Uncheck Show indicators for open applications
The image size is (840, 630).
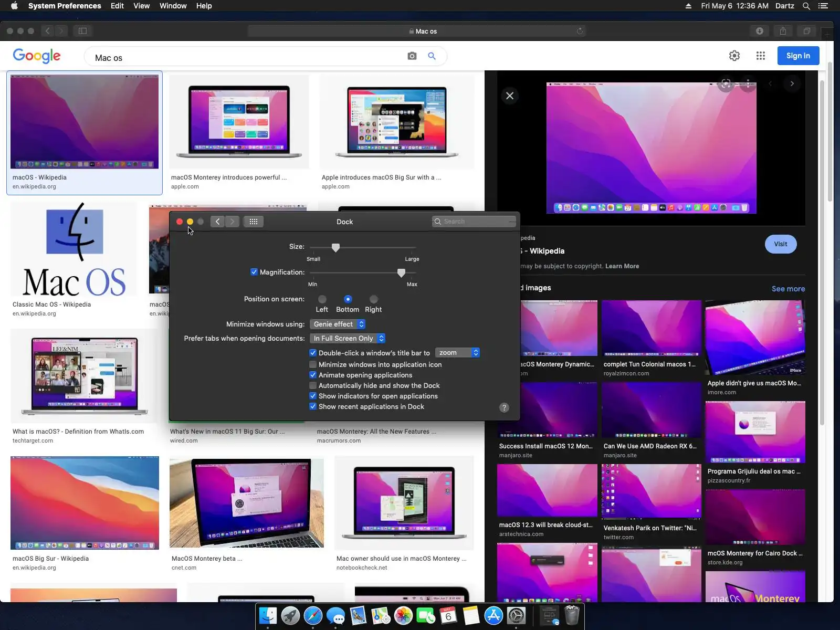click(313, 396)
